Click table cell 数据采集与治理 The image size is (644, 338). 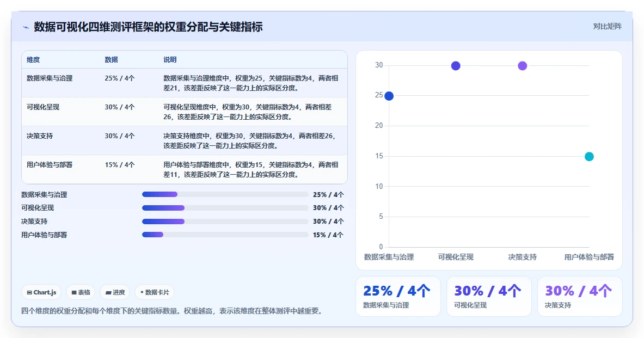click(x=50, y=78)
